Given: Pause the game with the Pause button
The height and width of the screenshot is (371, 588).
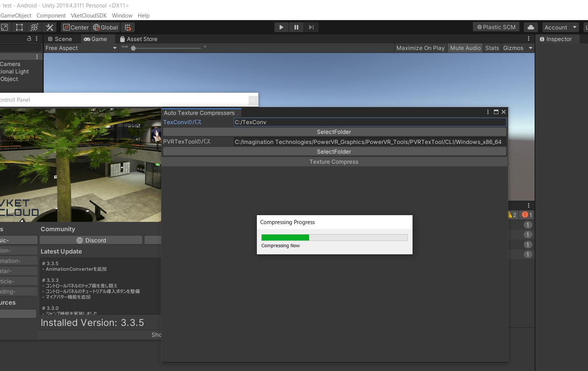Looking at the screenshot, I should click(296, 27).
